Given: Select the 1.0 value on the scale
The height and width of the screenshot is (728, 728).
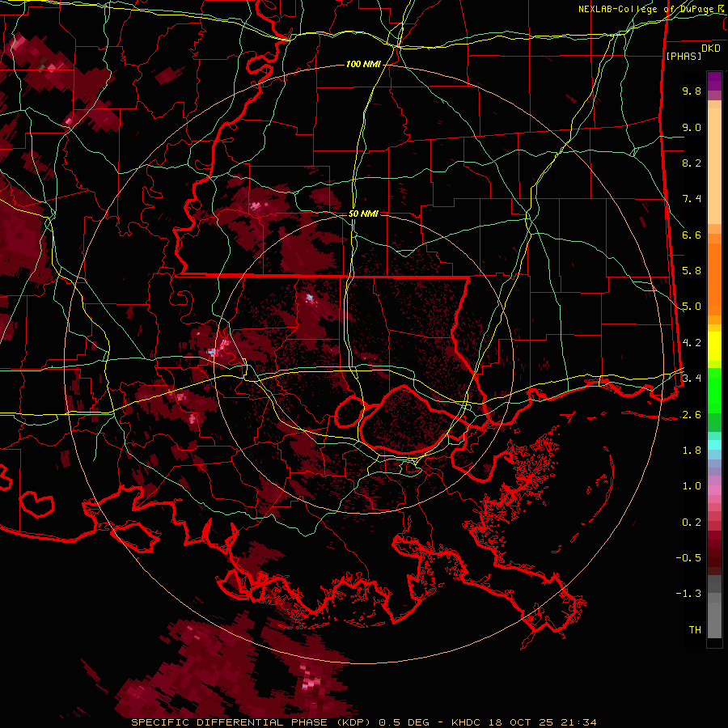Looking at the screenshot, I should tap(692, 486).
